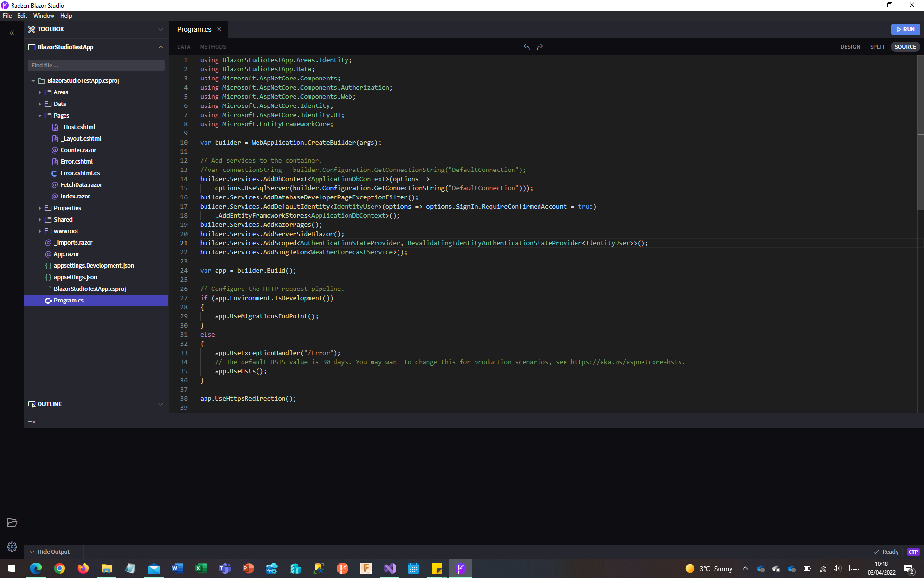Click the undo arrow above the editor
The width and height of the screenshot is (924, 578).
click(x=526, y=47)
